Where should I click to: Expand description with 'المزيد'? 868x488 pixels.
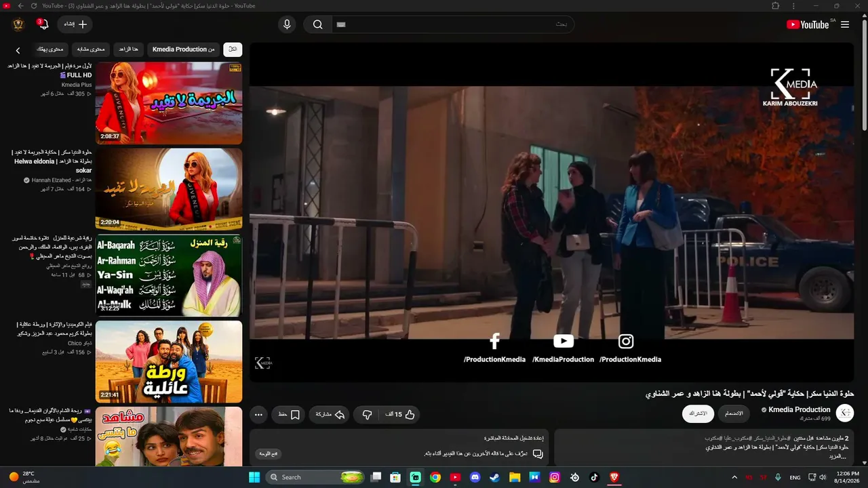pos(838,456)
